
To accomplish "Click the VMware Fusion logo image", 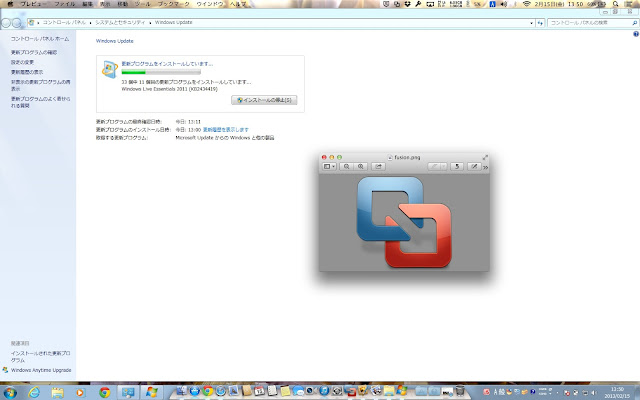I will pos(404,222).
